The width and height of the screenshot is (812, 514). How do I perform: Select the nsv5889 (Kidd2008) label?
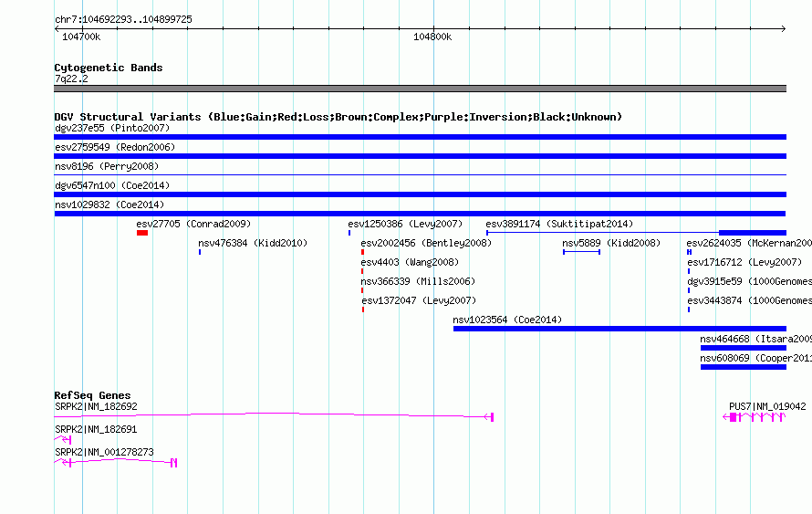[x=611, y=243]
